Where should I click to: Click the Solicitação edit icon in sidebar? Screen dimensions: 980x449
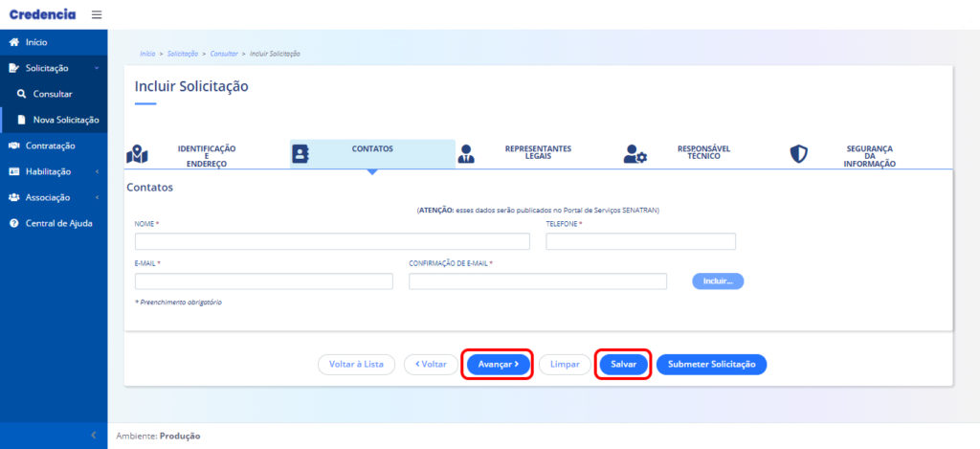coord(13,68)
